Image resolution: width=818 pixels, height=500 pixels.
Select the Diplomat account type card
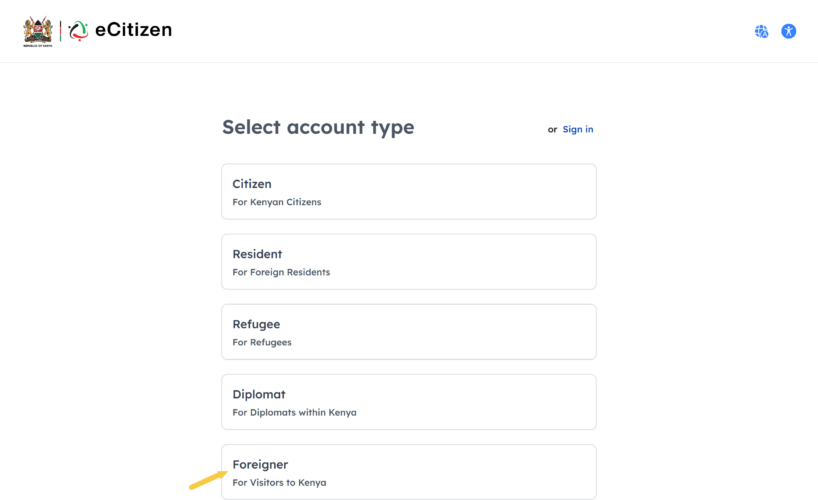[408, 402]
